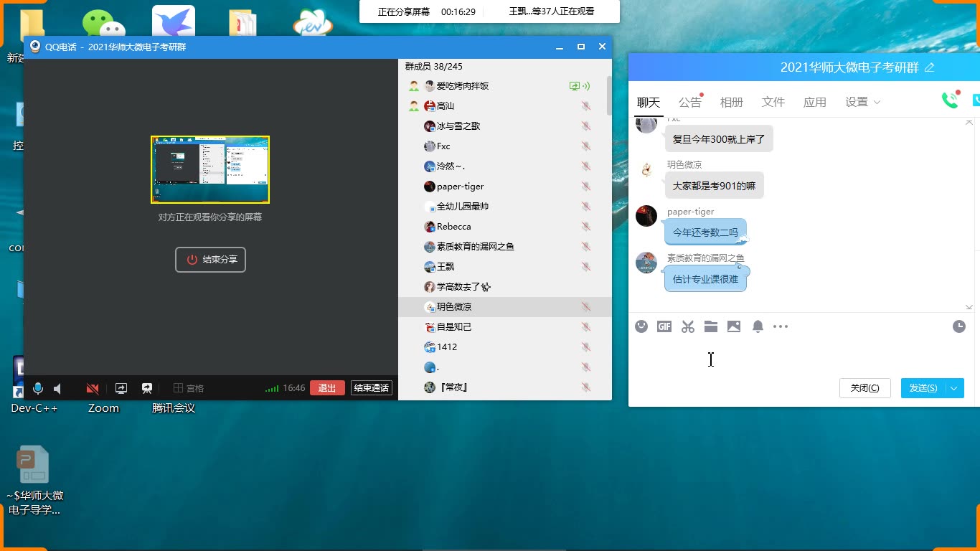
Task: Open the 应用 tab
Action: [x=815, y=102]
